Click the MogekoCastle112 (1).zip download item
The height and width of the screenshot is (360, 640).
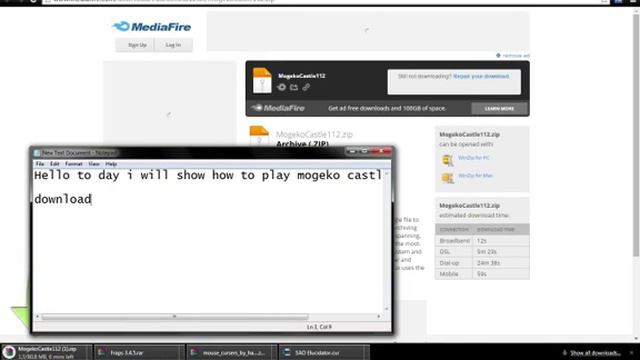pos(46,352)
